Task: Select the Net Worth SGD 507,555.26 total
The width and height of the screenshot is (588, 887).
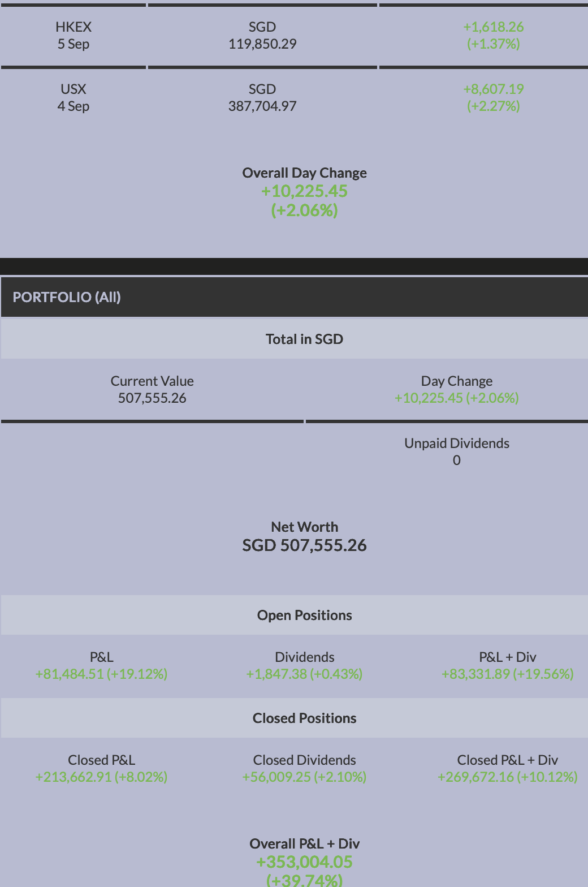Action: pos(304,545)
